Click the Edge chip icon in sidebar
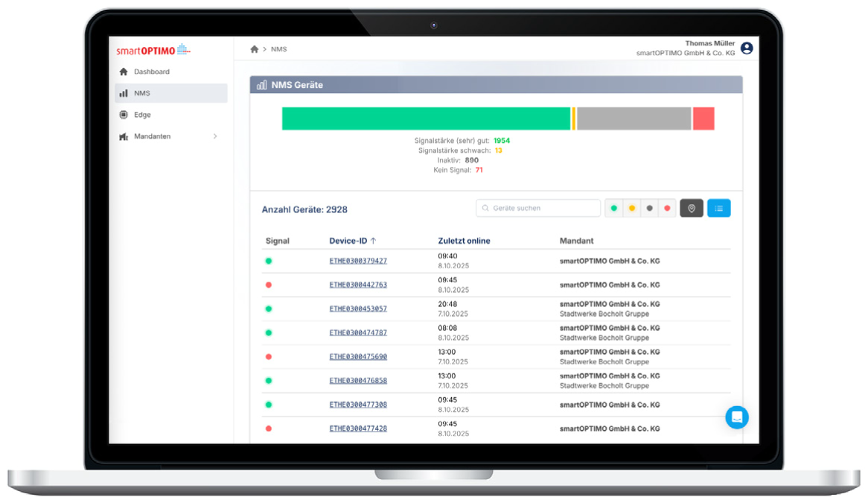 pyautogui.click(x=124, y=115)
